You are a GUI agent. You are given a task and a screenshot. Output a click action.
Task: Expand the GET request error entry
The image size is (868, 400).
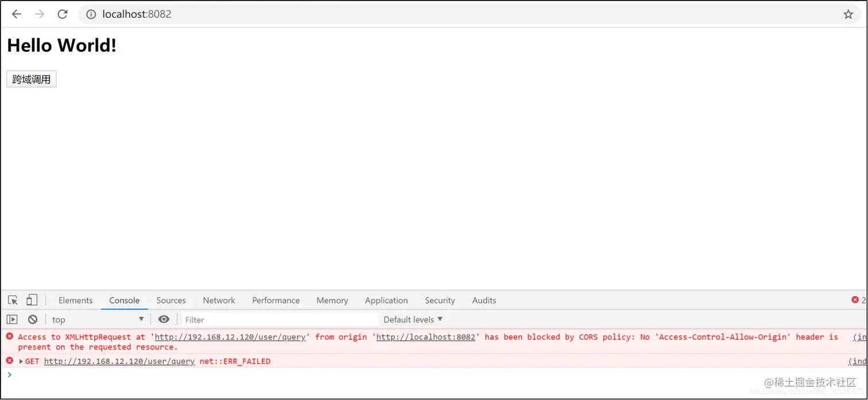[x=21, y=362]
